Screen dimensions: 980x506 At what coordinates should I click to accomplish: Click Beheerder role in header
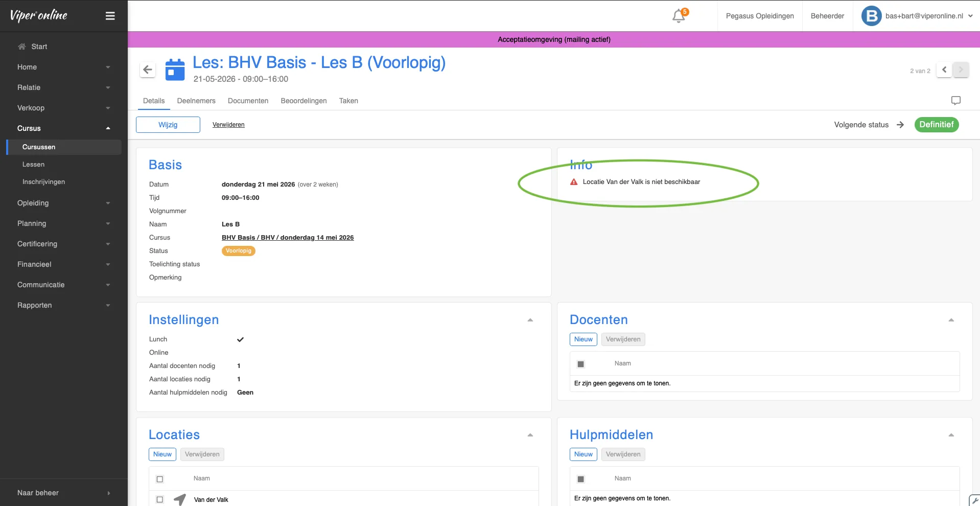click(x=827, y=16)
